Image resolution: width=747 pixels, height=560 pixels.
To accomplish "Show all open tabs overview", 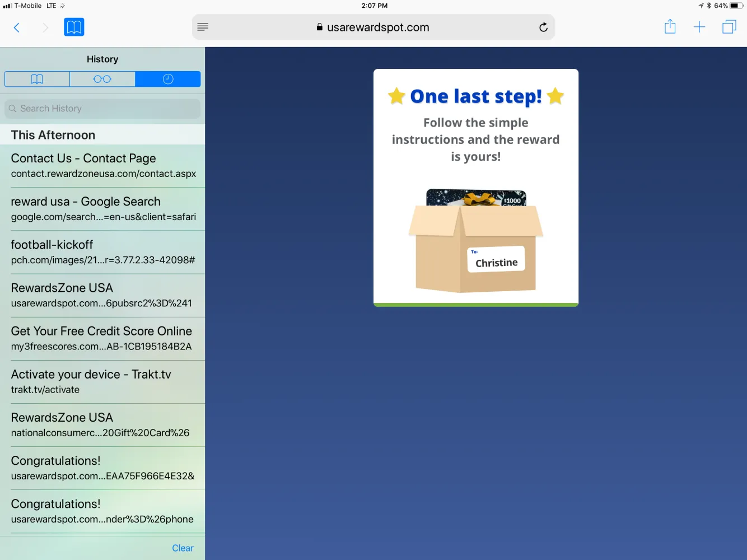I will pos(729,27).
